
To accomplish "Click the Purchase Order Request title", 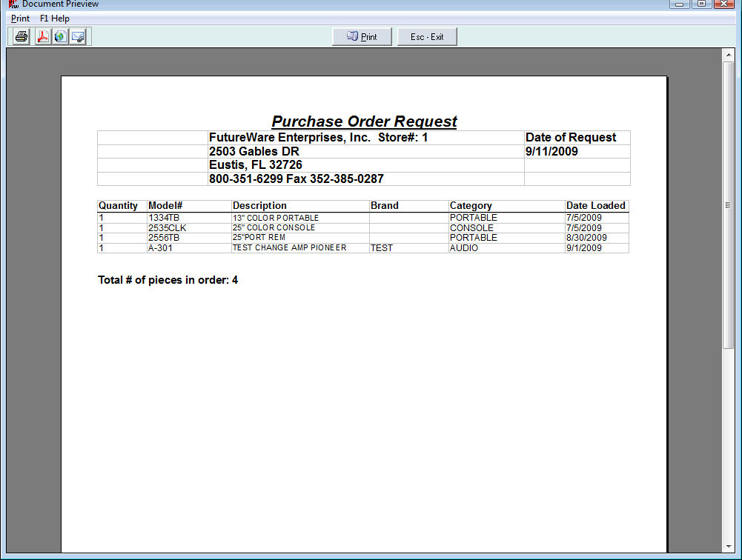I will [364, 121].
